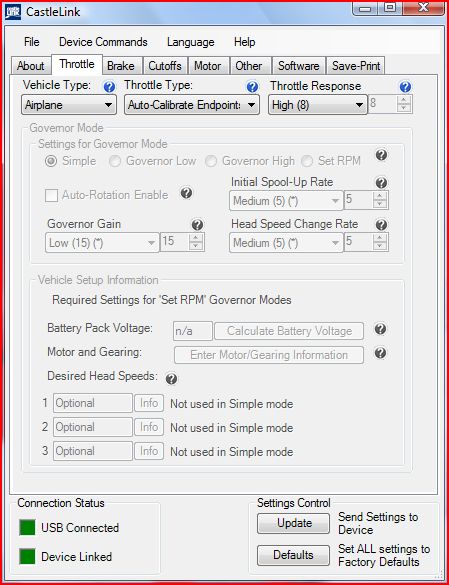The height and width of the screenshot is (585, 449).
Task: Open the Throttle Response help icon
Action: (x=405, y=87)
